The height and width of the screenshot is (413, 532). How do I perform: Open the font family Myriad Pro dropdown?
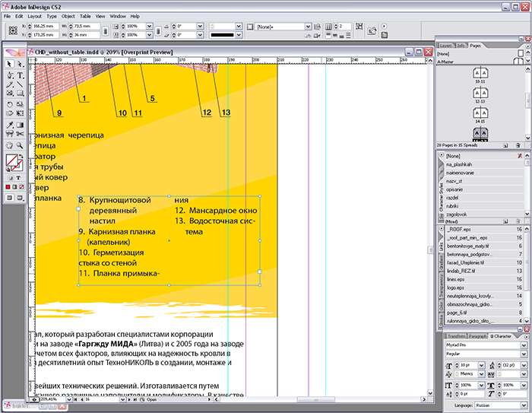point(524,345)
